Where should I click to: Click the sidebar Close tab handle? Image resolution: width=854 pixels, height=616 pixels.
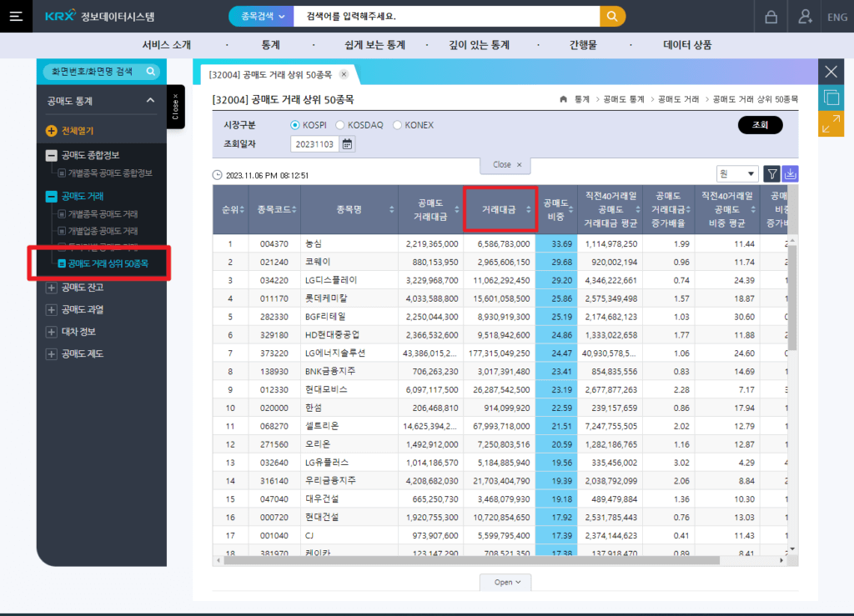pyautogui.click(x=175, y=107)
